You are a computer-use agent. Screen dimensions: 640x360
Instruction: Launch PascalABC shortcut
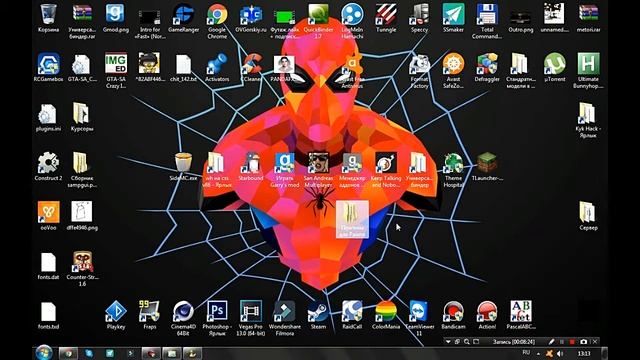tap(520, 315)
